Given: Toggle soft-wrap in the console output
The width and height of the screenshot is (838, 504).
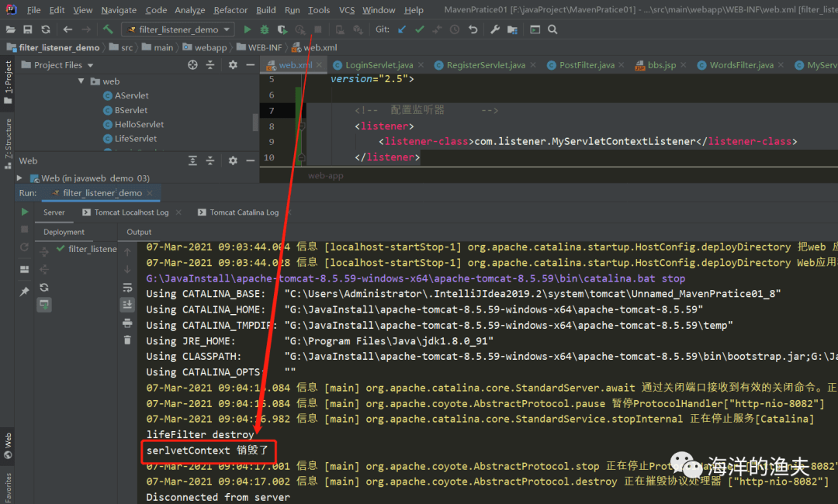Looking at the screenshot, I should pyautogui.click(x=127, y=287).
